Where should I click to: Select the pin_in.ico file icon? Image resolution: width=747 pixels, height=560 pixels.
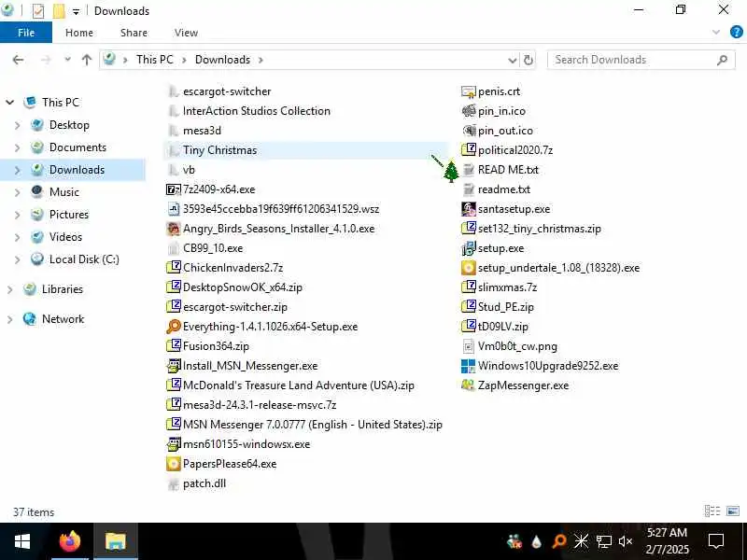(x=469, y=111)
